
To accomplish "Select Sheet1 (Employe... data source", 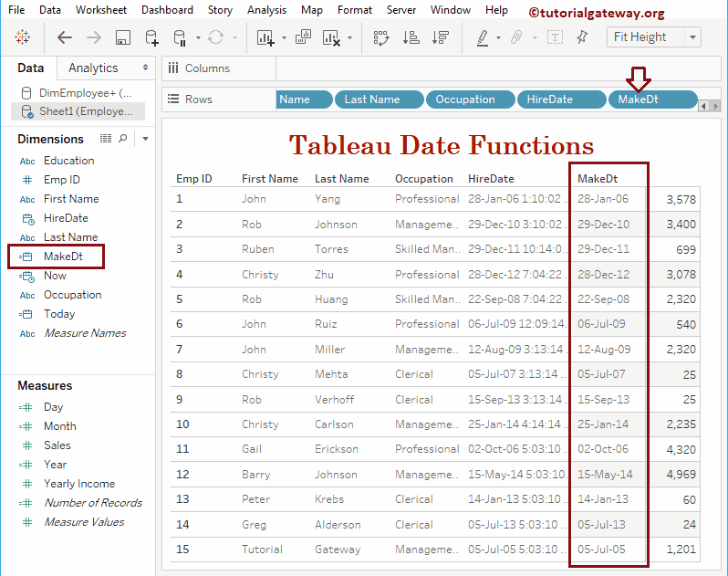I will coord(78,111).
